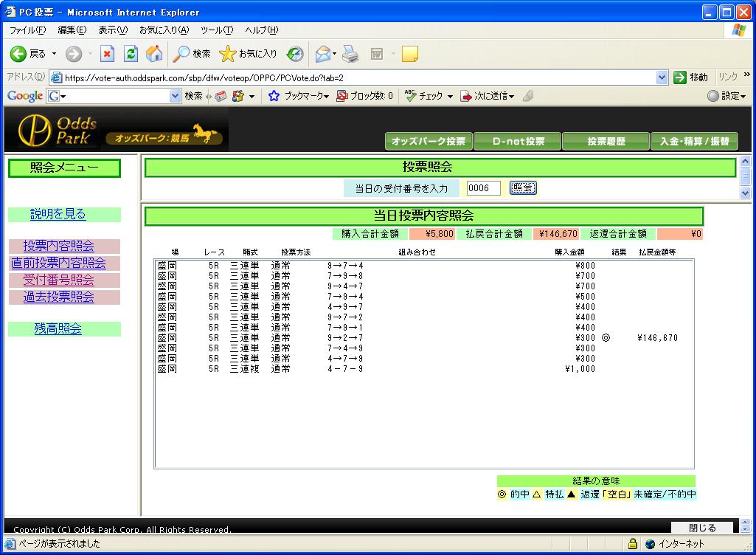Switch to 投票履歴 tab
The image size is (756, 555).
[606, 142]
